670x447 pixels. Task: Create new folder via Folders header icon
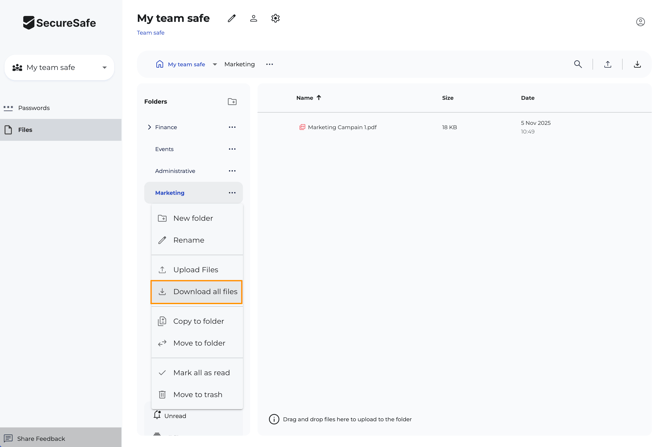(232, 102)
